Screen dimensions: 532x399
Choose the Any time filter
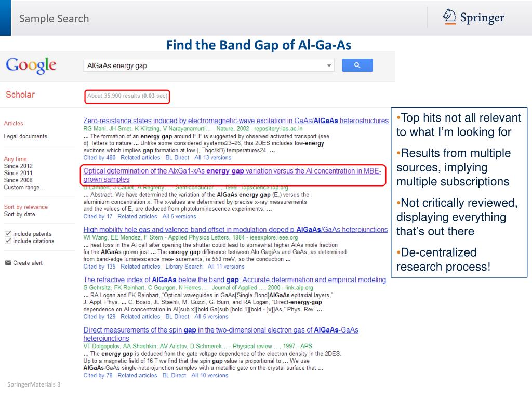15,159
